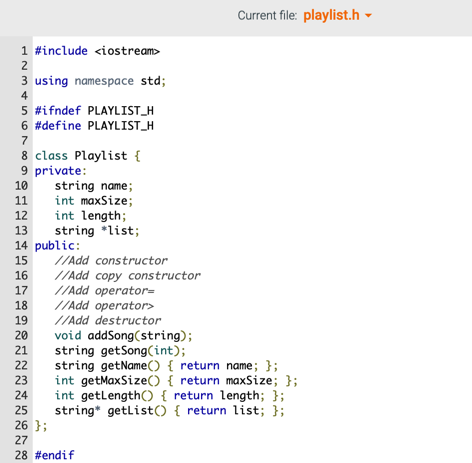The image size is (472, 463).
Task: Click the 'Current file:' label
Action: coord(267,16)
